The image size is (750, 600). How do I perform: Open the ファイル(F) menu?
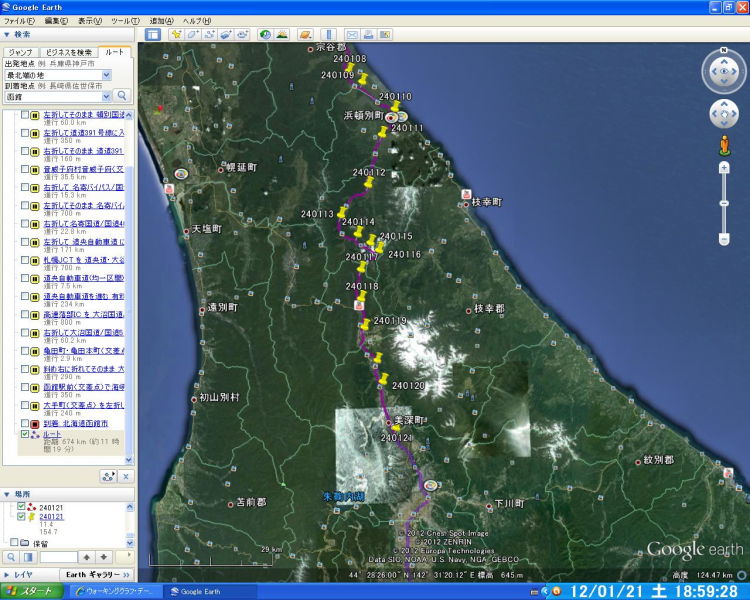[x=19, y=21]
